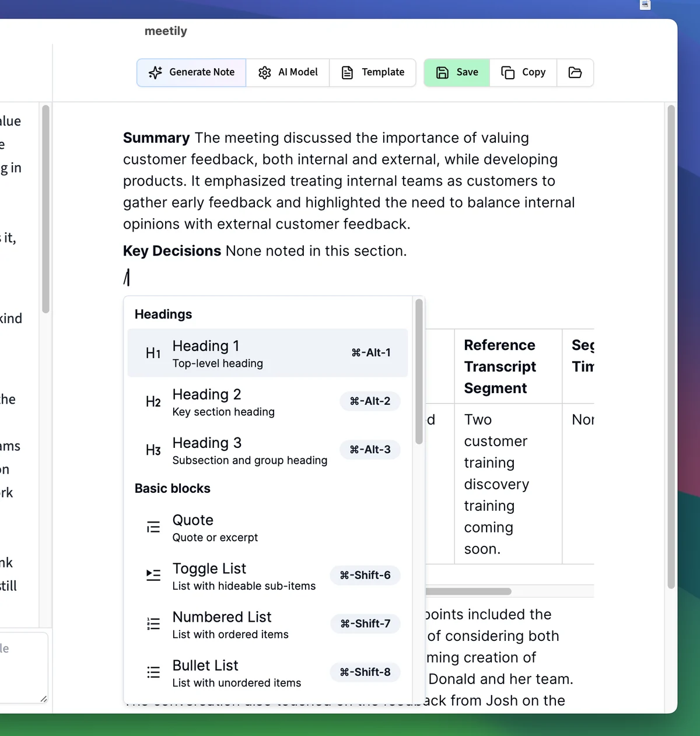700x736 pixels.
Task: Click the AI Model gear icon
Action: click(x=265, y=72)
